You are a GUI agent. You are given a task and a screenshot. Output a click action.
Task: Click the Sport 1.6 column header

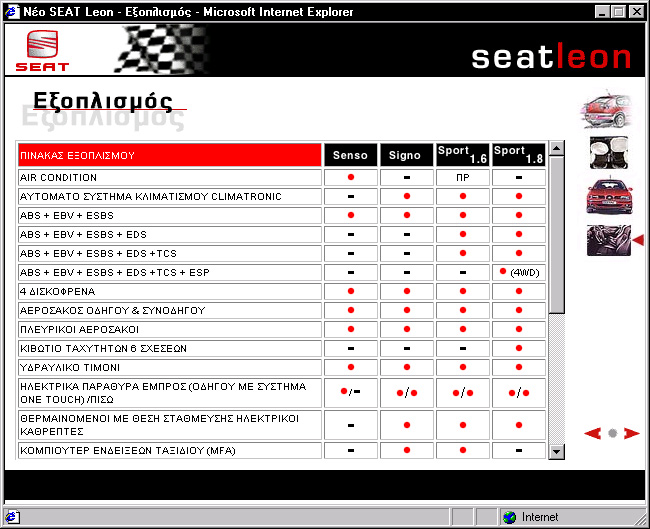463,155
